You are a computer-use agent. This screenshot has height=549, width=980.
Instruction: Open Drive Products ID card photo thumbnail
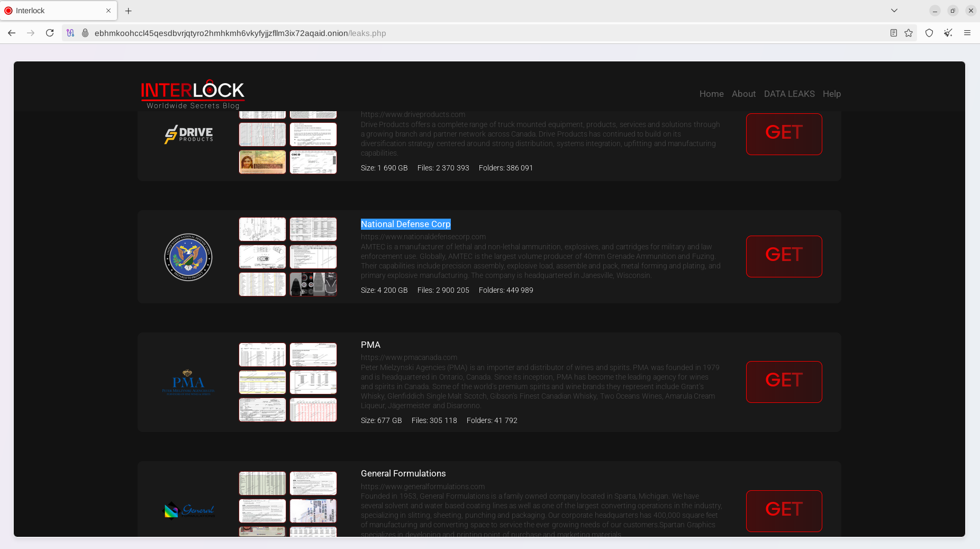[x=262, y=162]
